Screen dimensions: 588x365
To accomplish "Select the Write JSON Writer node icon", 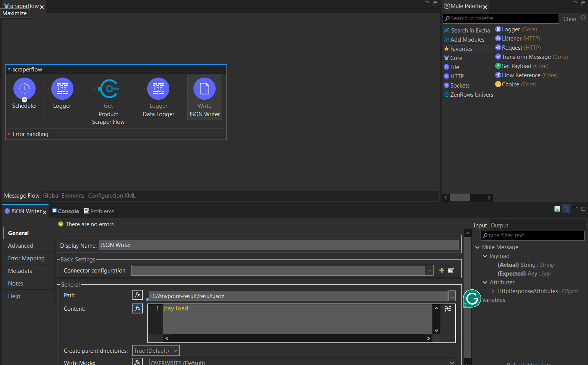I will tap(205, 89).
